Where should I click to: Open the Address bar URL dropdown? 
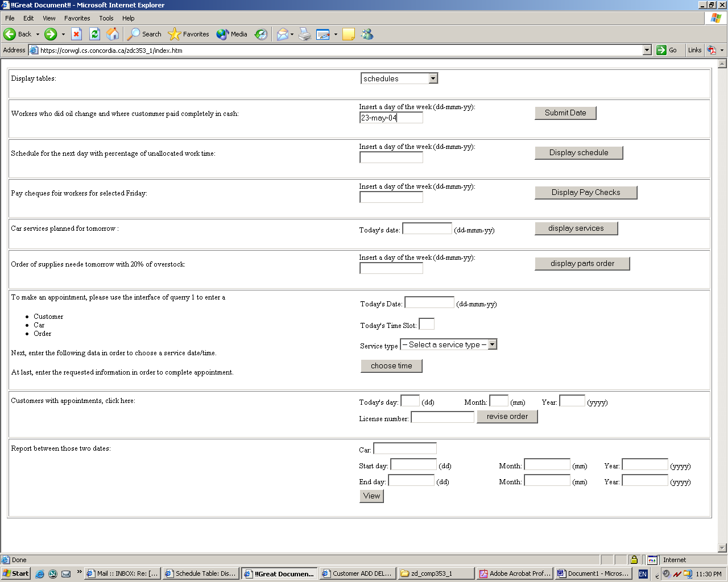[x=647, y=50]
